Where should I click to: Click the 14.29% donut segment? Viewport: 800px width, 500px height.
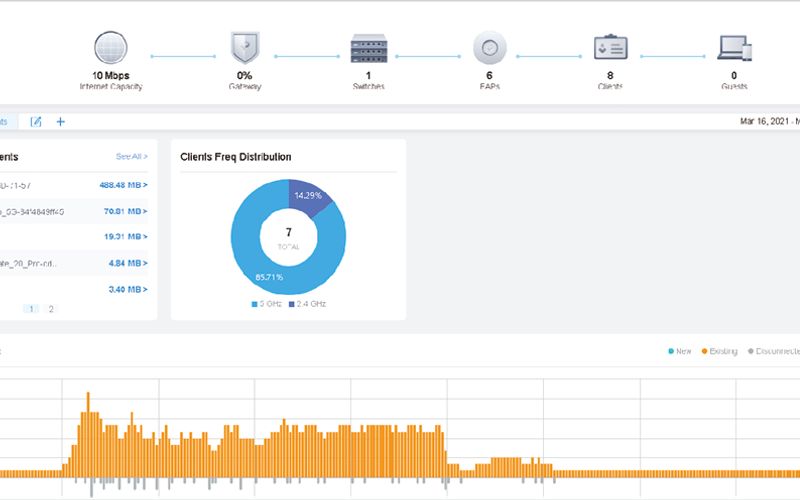(309, 197)
